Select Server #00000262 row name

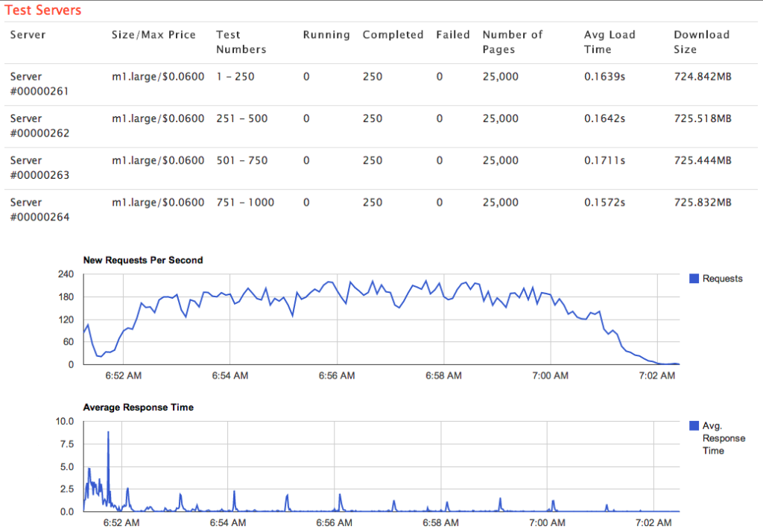pyautogui.click(x=39, y=126)
